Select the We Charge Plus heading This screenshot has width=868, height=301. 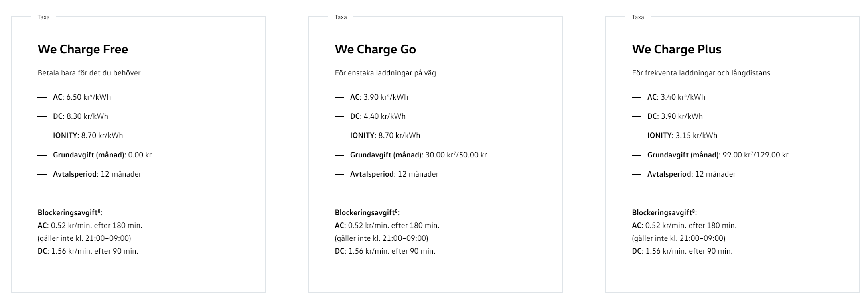677,49
